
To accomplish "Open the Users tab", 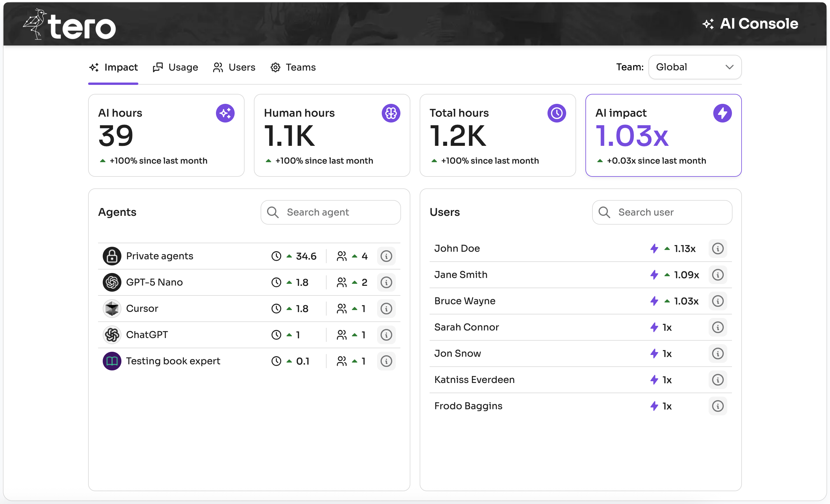I will tap(234, 67).
